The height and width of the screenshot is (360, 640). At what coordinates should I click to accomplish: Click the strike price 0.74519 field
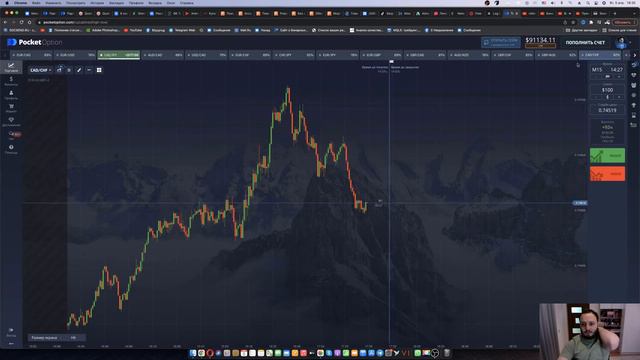click(607, 110)
